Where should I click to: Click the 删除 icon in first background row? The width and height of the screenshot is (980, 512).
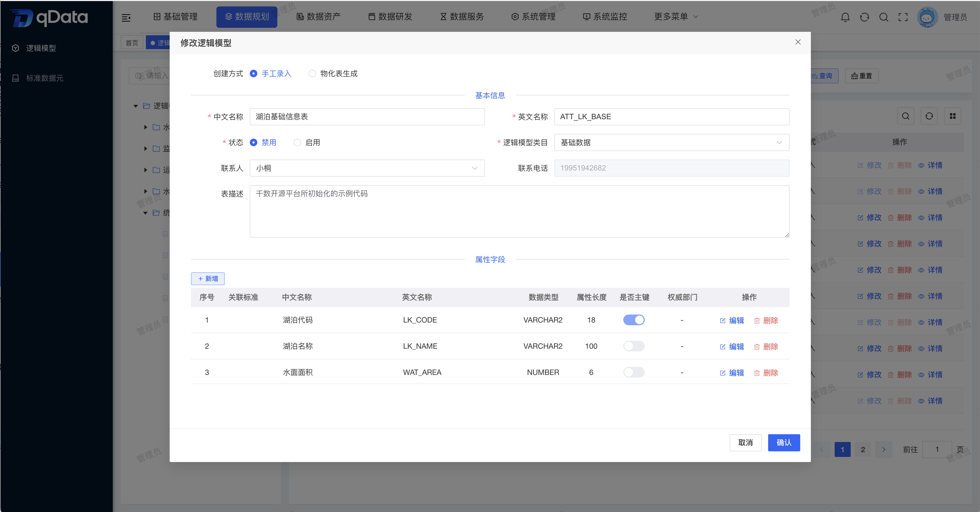[x=890, y=165]
